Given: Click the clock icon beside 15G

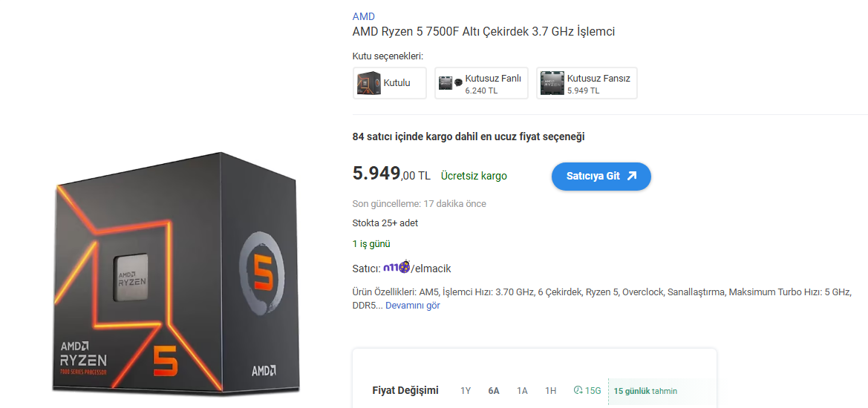Looking at the screenshot, I should tap(578, 390).
